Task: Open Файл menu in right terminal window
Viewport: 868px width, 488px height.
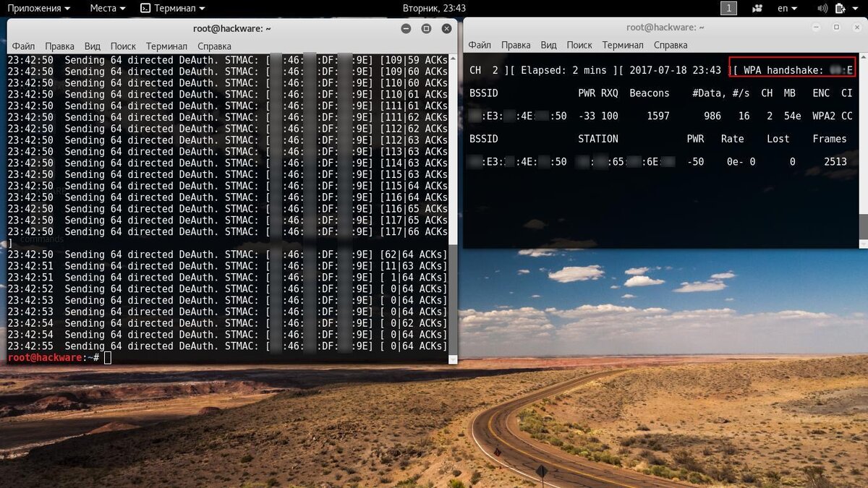Action: click(480, 44)
